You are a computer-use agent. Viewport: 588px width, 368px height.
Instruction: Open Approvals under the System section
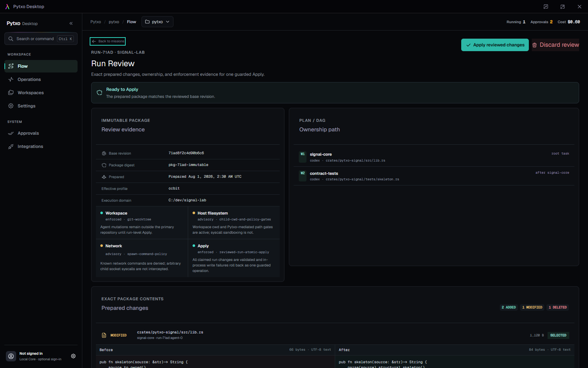click(41, 133)
